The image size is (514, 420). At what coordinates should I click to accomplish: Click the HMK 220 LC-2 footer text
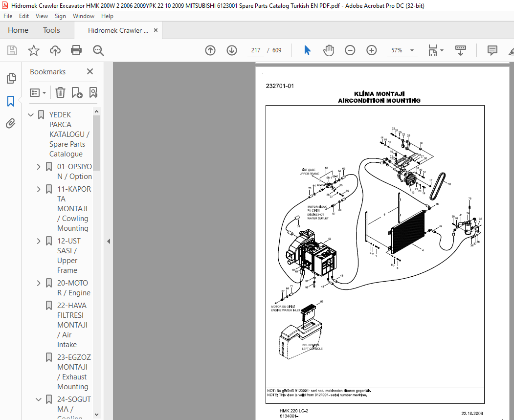pyautogui.click(x=294, y=411)
